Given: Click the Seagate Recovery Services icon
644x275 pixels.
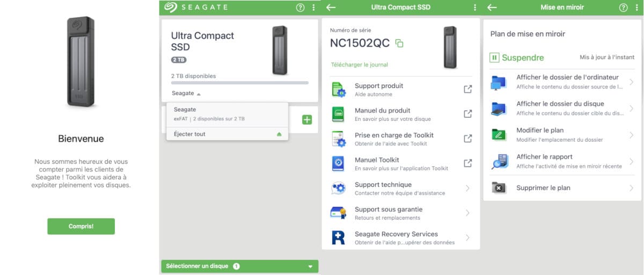Looking at the screenshot, I should pyautogui.click(x=338, y=238).
